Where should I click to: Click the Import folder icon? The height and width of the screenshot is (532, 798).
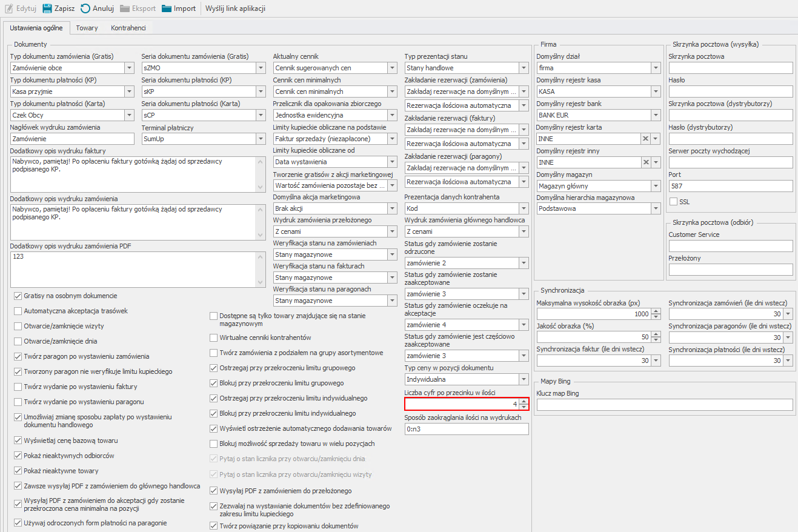click(166, 8)
